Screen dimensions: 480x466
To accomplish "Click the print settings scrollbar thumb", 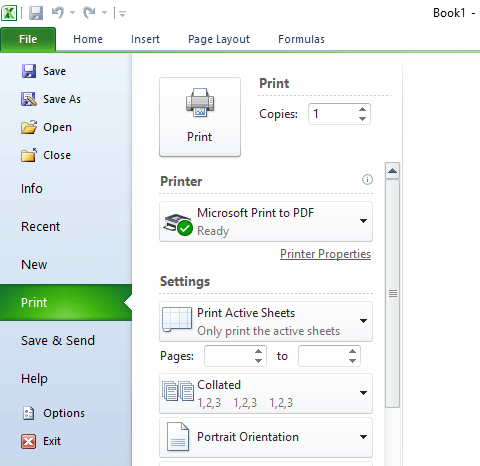I will (x=393, y=293).
